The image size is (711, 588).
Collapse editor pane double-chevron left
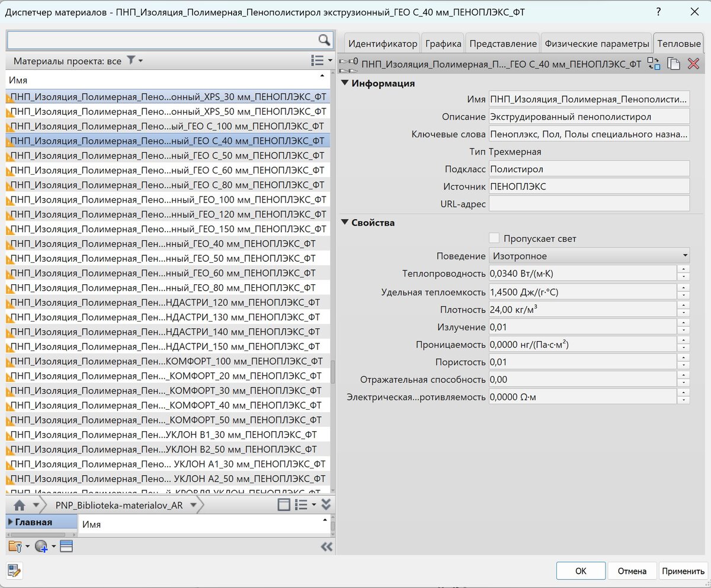tap(326, 547)
